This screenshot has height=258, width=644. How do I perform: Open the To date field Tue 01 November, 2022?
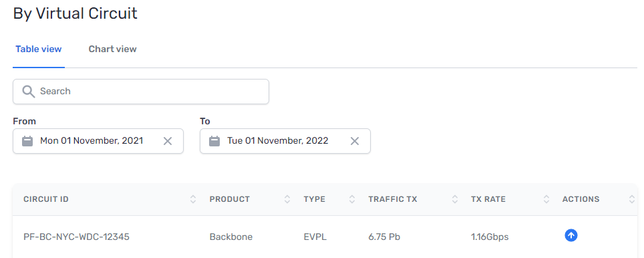click(x=285, y=141)
